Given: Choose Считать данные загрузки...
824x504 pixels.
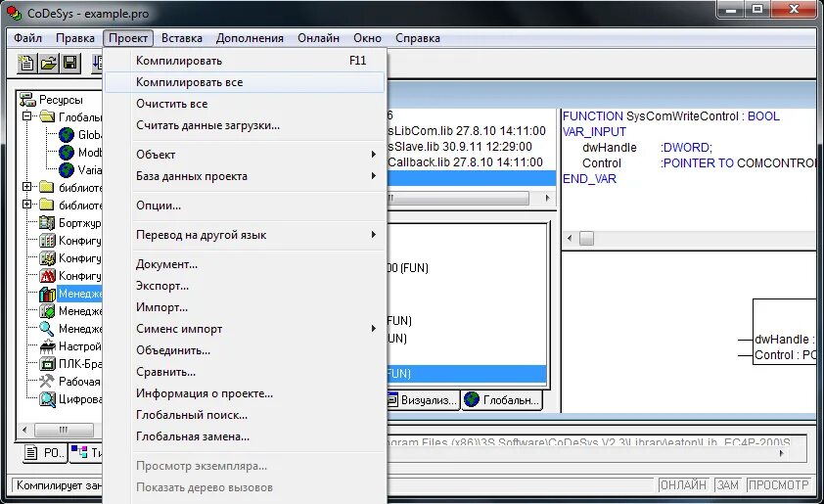Looking at the screenshot, I should [245, 125].
